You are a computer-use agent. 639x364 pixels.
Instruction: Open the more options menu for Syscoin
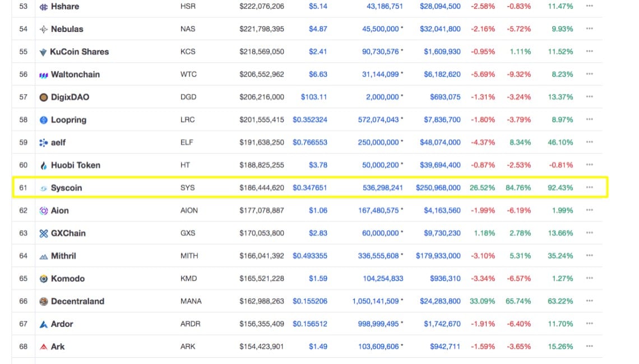coord(589,187)
